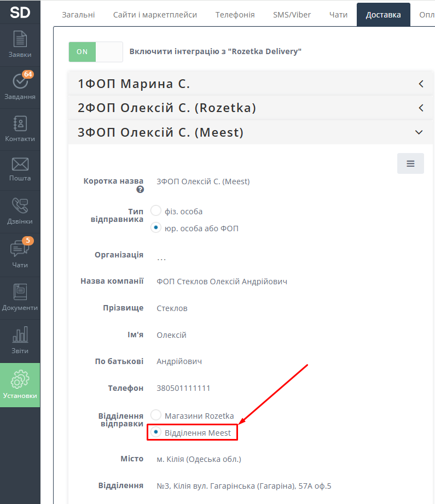Toggle Rozetka Delivery integration switch

pyautogui.click(x=96, y=52)
